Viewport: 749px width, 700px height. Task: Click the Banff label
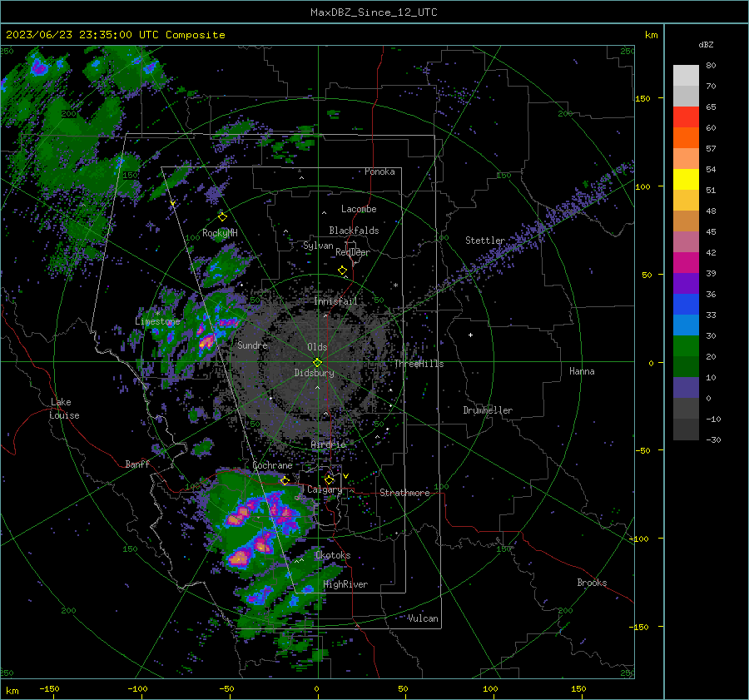(x=137, y=464)
